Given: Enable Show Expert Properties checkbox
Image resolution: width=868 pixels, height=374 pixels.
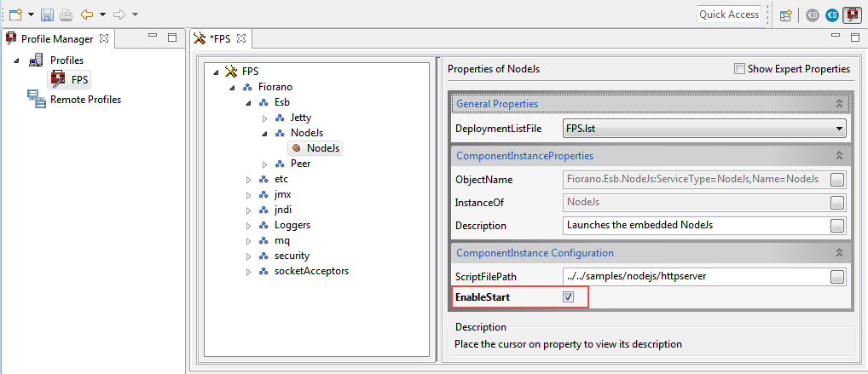Looking at the screenshot, I should 739,69.
